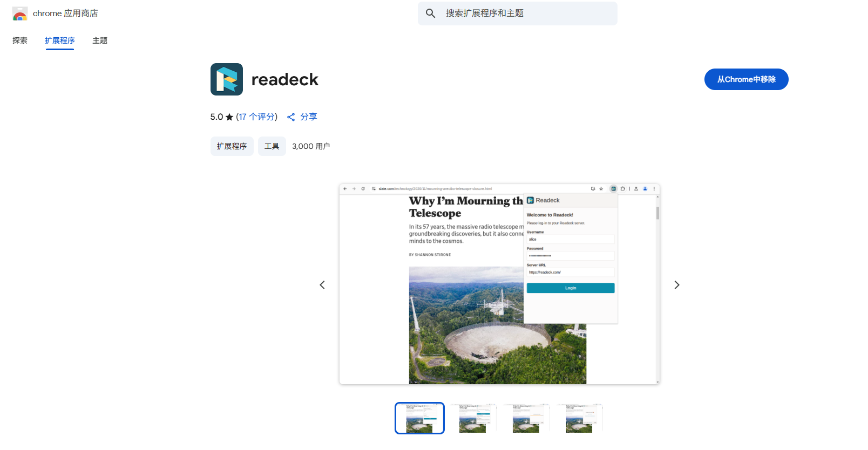Viewport: 868px width, 450px height.
Task: Click the readeck extension logo icon
Action: [x=227, y=79]
